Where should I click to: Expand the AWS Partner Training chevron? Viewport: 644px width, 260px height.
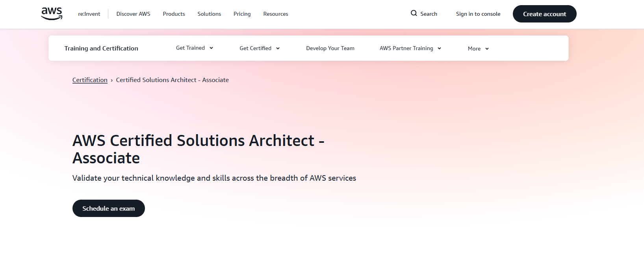(440, 49)
